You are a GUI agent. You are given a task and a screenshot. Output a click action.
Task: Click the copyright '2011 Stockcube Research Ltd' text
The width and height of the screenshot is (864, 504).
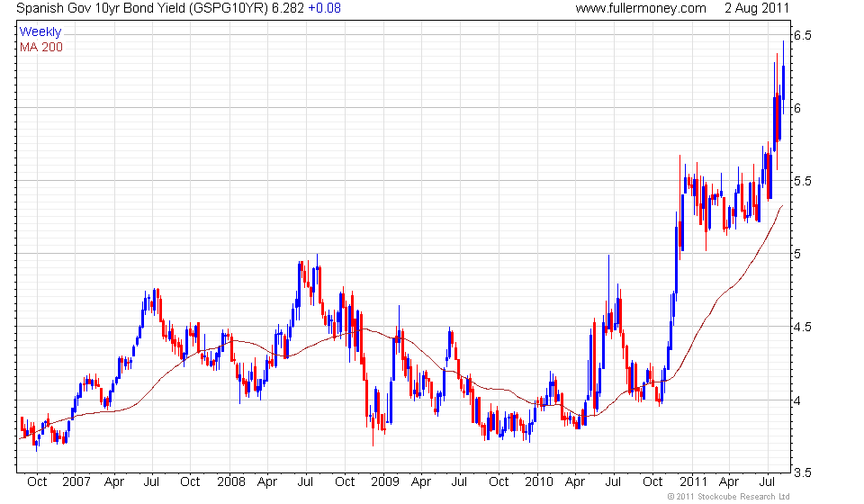(x=728, y=497)
